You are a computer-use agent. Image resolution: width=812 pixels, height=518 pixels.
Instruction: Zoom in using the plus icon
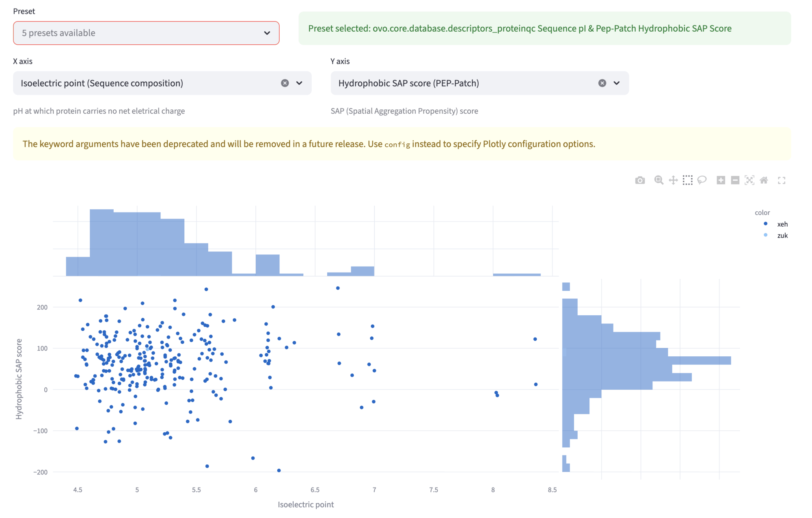tap(721, 180)
